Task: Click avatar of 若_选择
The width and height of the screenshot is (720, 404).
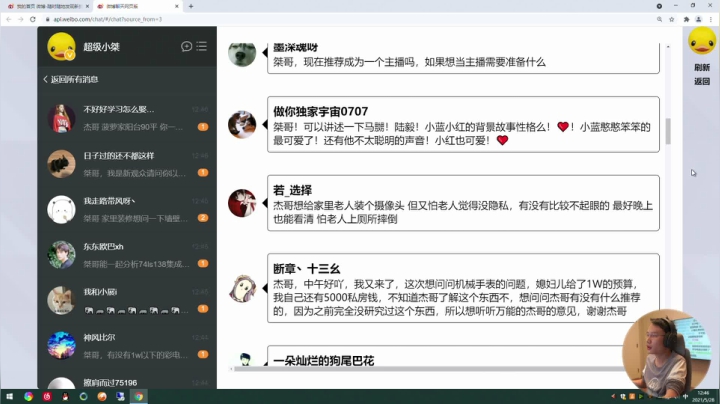Action: [x=242, y=203]
